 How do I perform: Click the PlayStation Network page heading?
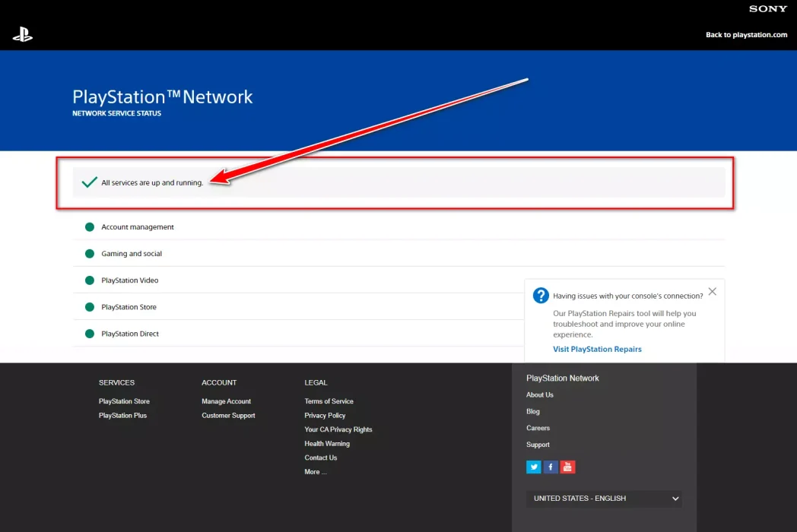(x=162, y=97)
